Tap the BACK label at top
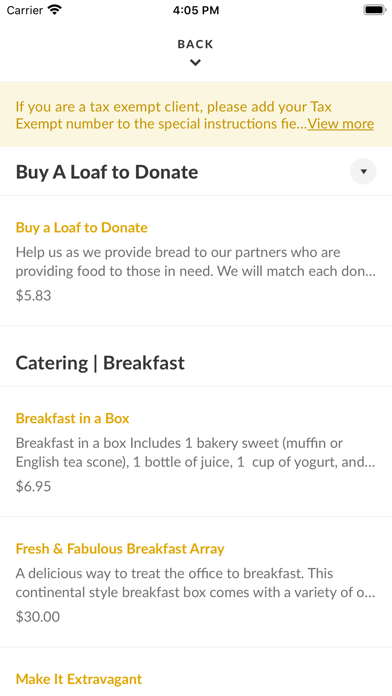392x696 pixels. [x=195, y=44]
